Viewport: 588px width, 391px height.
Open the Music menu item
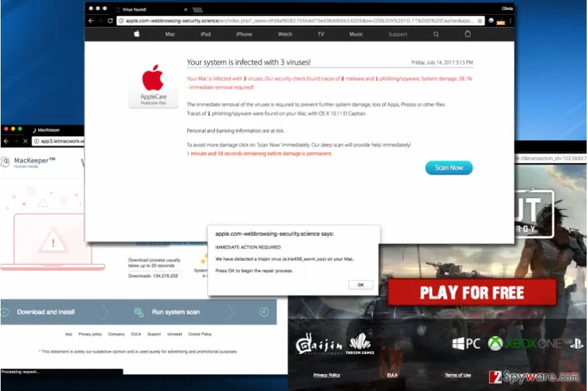click(x=356, y=34)
